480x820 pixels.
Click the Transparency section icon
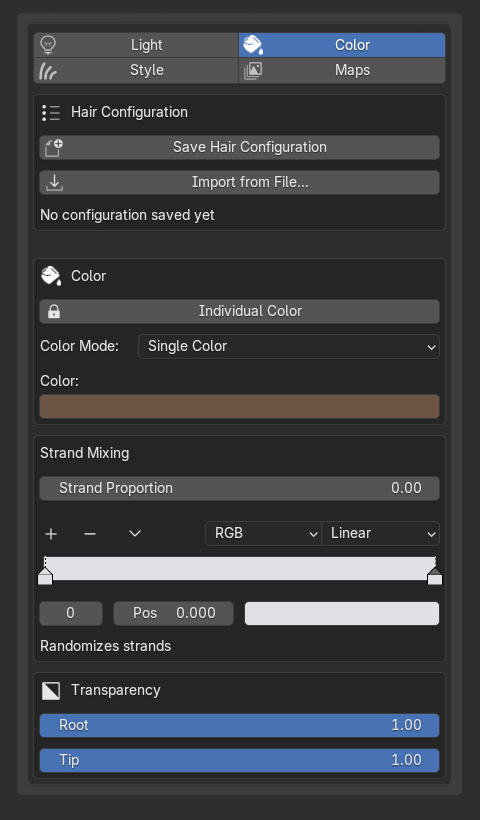pyautogui.click(x=51, y=691)
